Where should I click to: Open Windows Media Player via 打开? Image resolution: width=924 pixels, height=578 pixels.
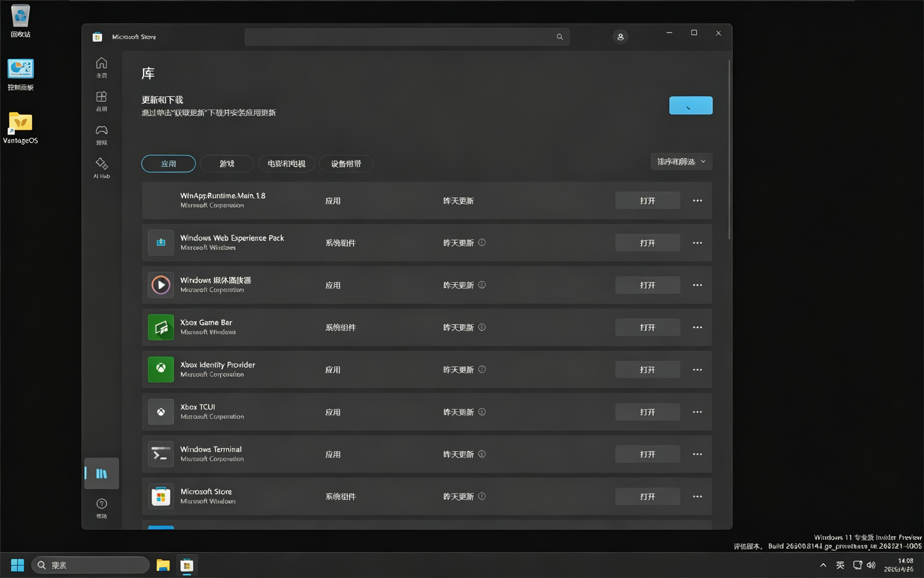(648, 285)
